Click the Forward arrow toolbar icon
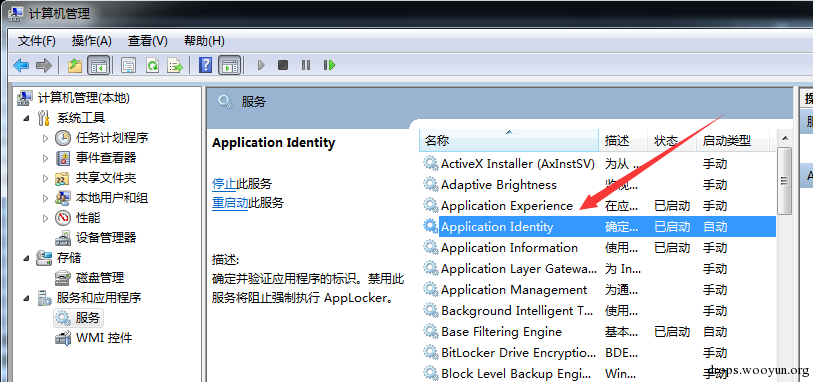The image size is (813, 382). (x=44, y=65)
